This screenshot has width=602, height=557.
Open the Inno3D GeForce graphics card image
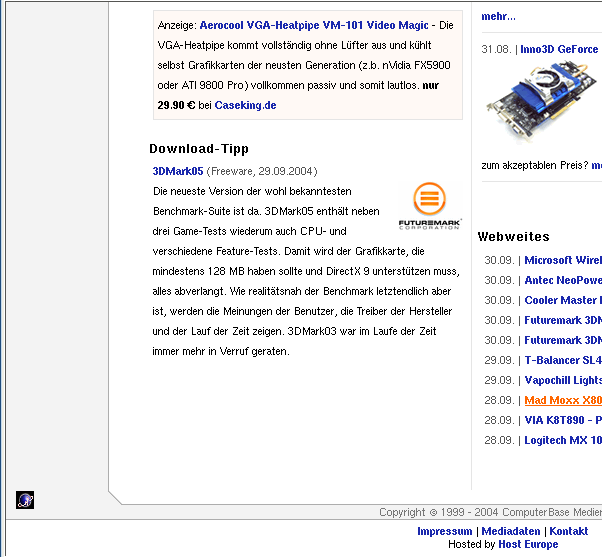pyautogui.click(x=541, y=102)
